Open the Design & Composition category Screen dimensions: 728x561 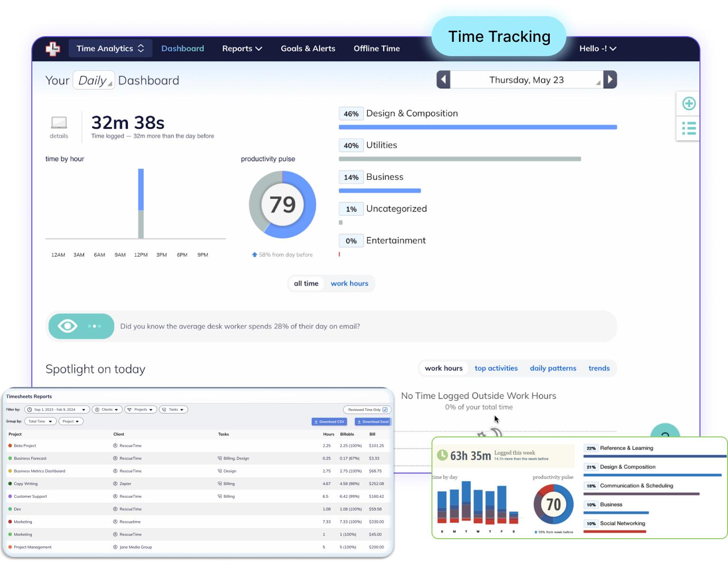pyautogui.click(x=412, y=113)
